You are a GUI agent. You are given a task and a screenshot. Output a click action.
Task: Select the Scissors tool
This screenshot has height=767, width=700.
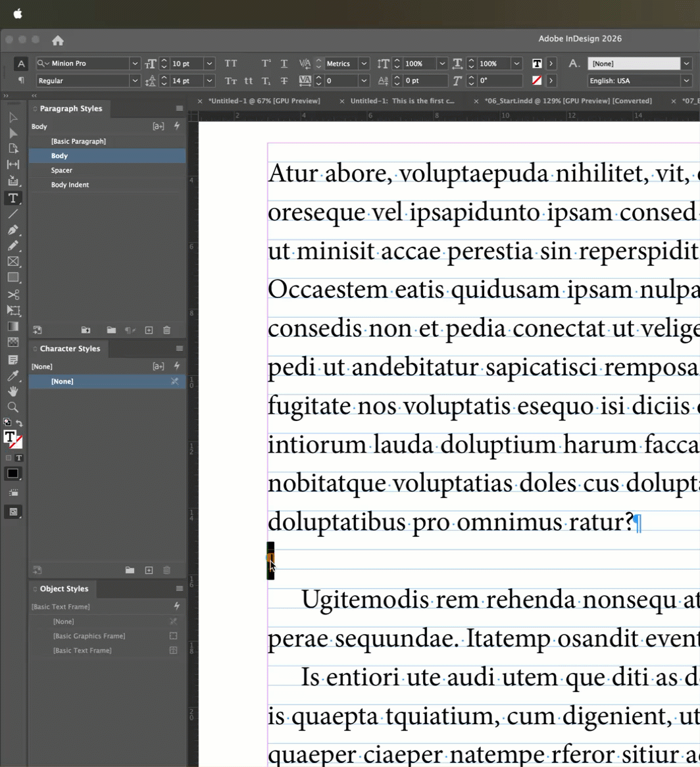click(x=13, y=295)
